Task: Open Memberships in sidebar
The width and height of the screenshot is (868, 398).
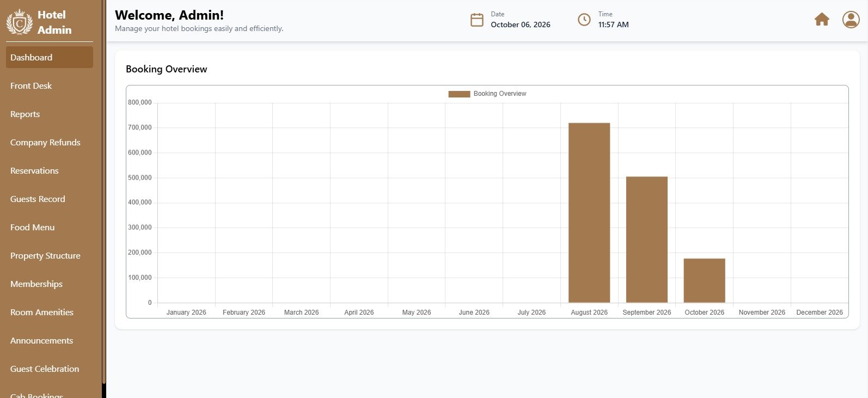Action: tap(50, 284)
